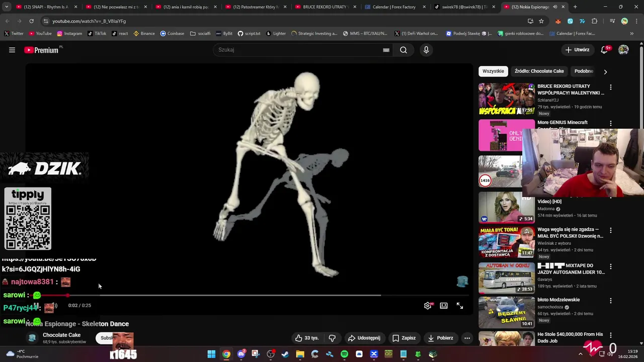Open the socialfi bookmarks folder
Viewport: 644px width, 362px height.
[200, 33]
